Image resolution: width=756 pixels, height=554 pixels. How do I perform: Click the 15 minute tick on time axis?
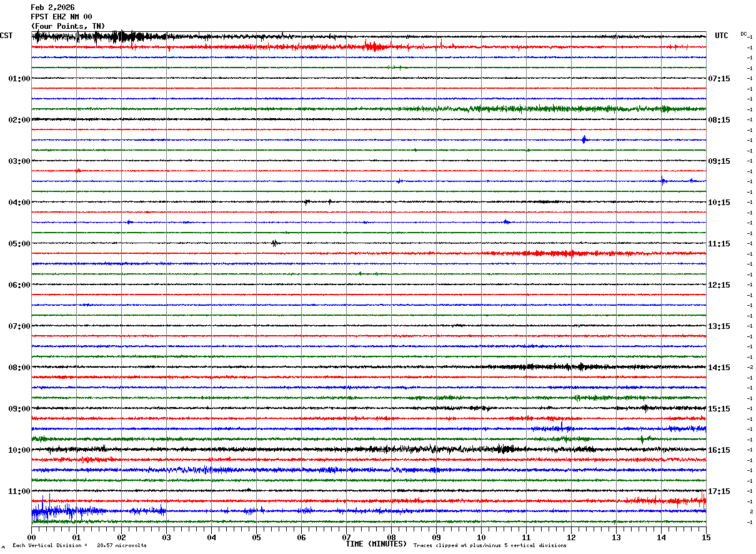click(706, 537)
